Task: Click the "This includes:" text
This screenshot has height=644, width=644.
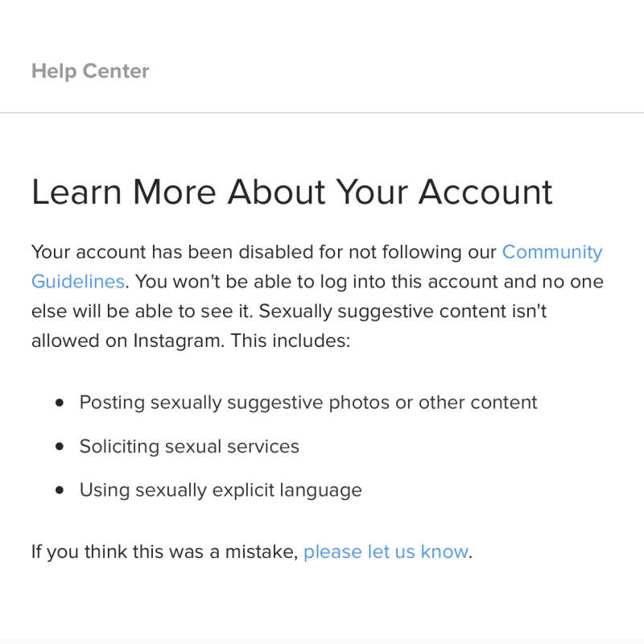Action: point(291,341)
